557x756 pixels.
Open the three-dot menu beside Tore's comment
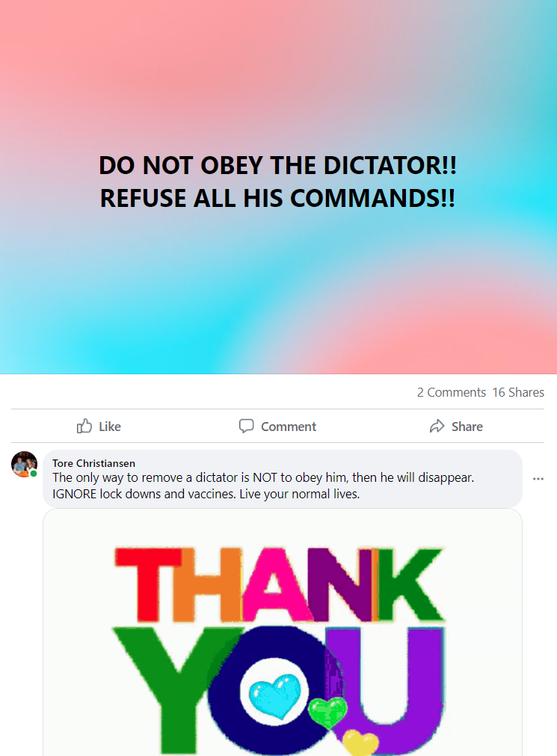pyautogui.click(x=538, y=479)
